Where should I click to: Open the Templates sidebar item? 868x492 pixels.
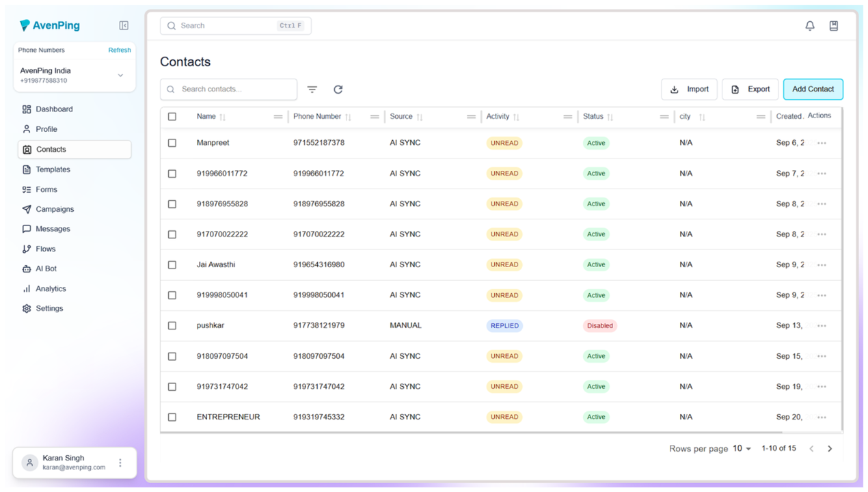click(x=53, y=169)
